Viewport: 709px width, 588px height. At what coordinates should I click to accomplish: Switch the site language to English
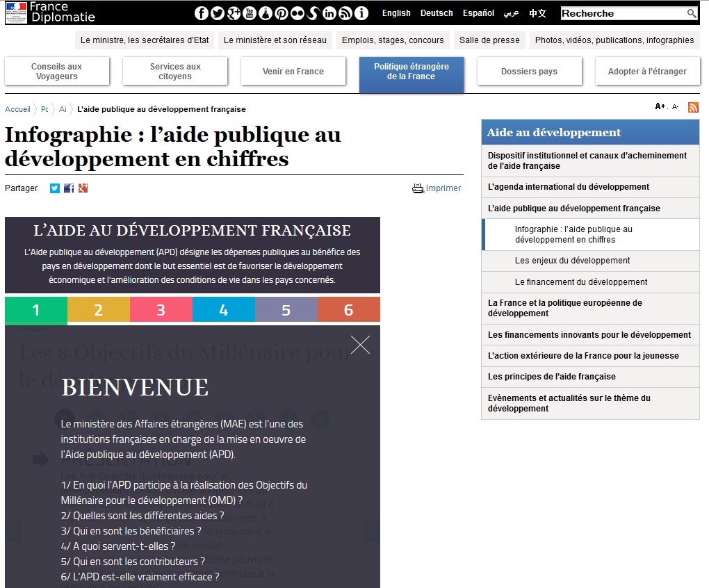pyautogui.click(x=396, y=13)
